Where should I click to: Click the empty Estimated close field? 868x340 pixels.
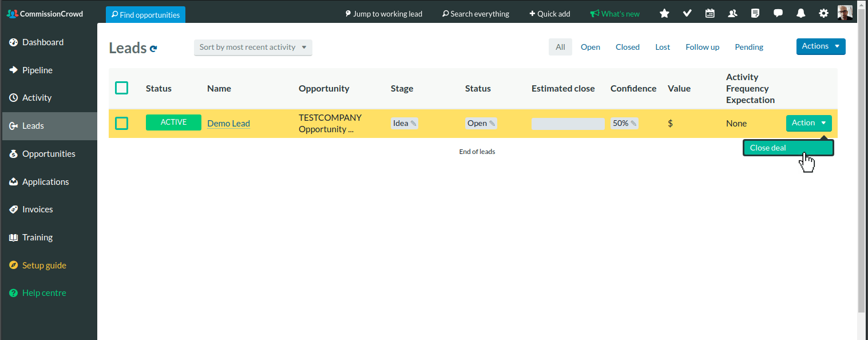coord(568,124)
